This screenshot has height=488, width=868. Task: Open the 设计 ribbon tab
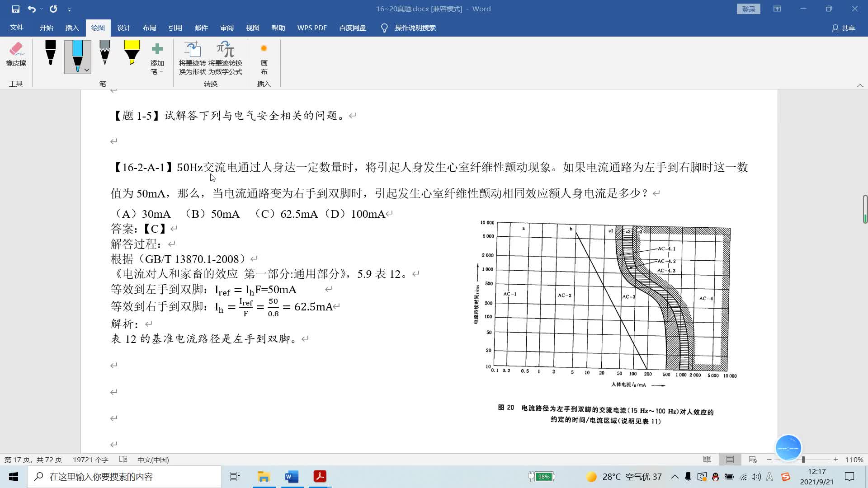click(x=123, y=28)
